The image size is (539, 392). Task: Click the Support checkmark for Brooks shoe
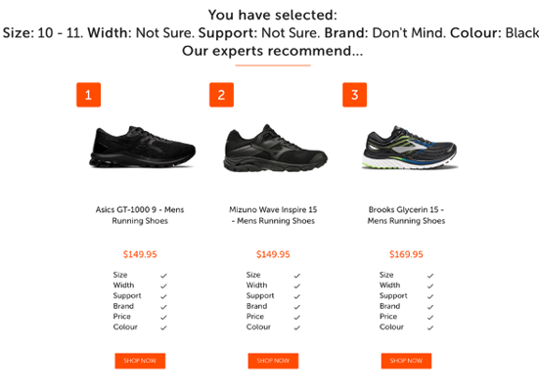(x=430, y=296)
